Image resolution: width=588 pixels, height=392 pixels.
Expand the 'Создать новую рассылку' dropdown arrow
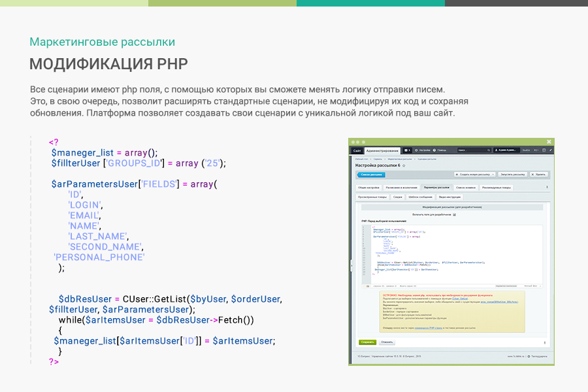[x=493, y=175]
